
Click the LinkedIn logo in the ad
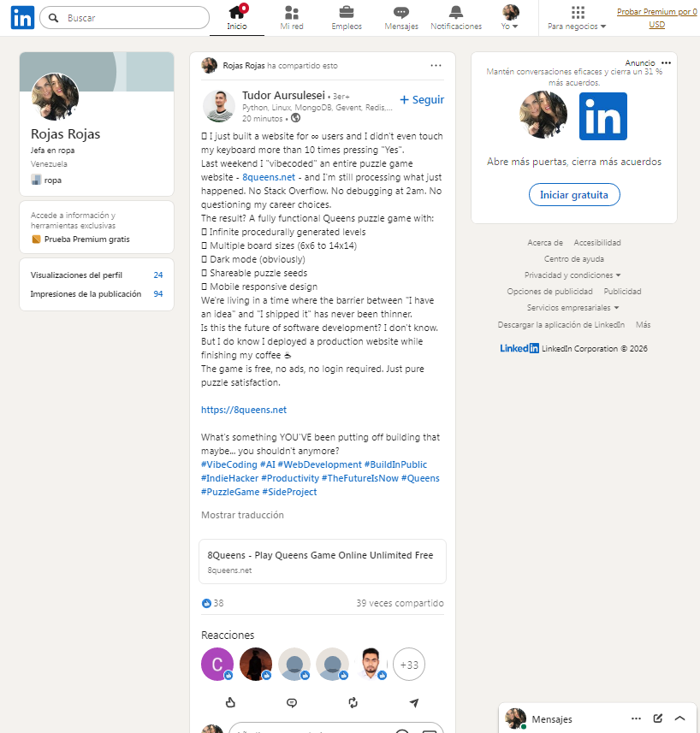tap(603, 116)
